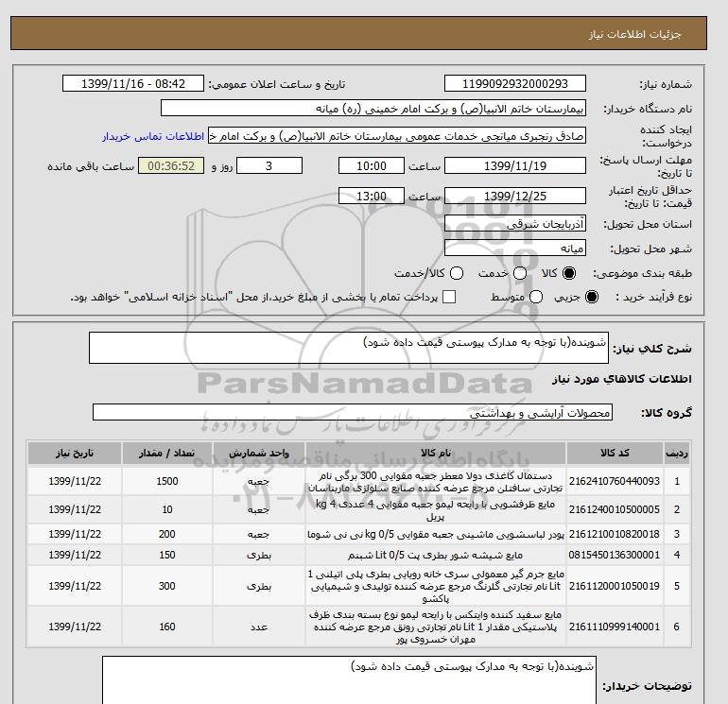
Task: Click the price validity date 1399/12/25
Action: pos(515,196)
